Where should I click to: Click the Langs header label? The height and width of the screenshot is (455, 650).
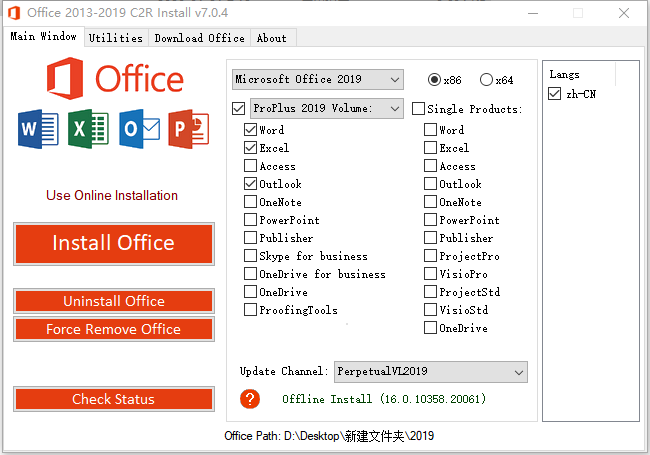pos(564,74)
